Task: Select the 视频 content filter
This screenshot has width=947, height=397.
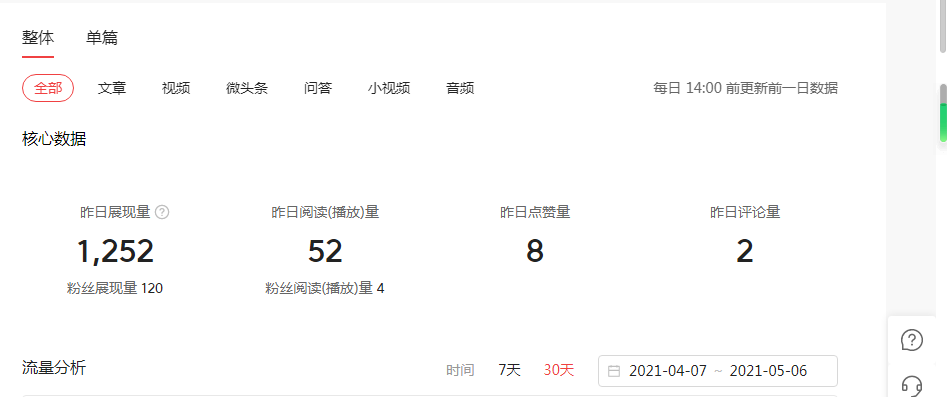Action: (176, 88)
